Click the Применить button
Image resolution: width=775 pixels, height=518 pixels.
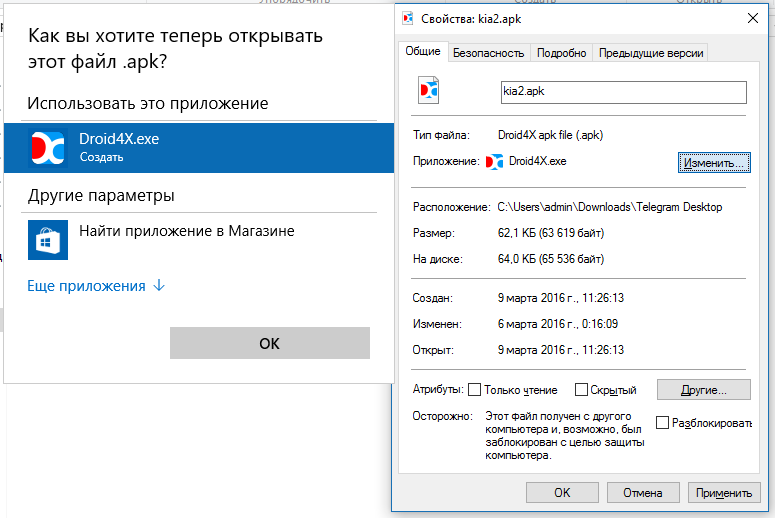pyautogui.click(x=724, y=492)
